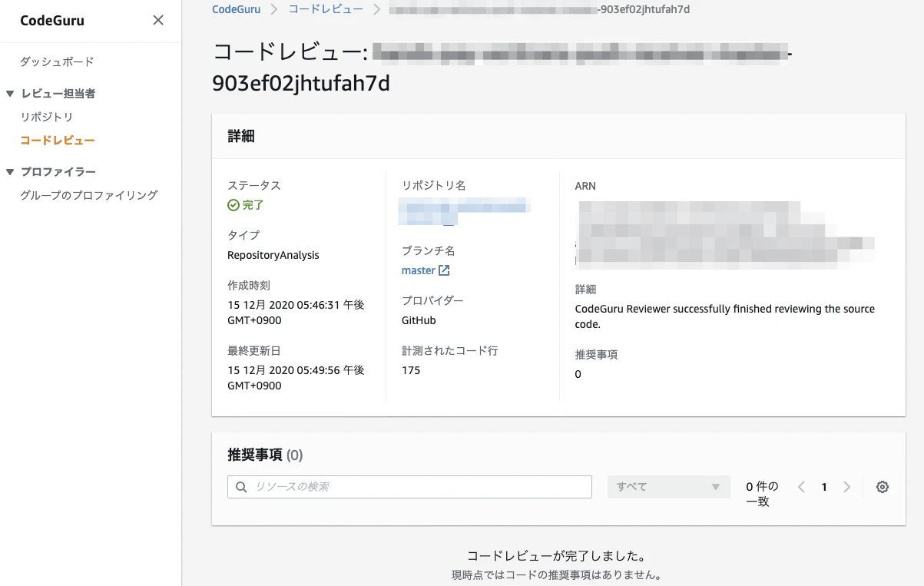This screenshot has width=924, height=586.
Task: Click the CodeGuru Reviewer success message
Action: point(725,316)
